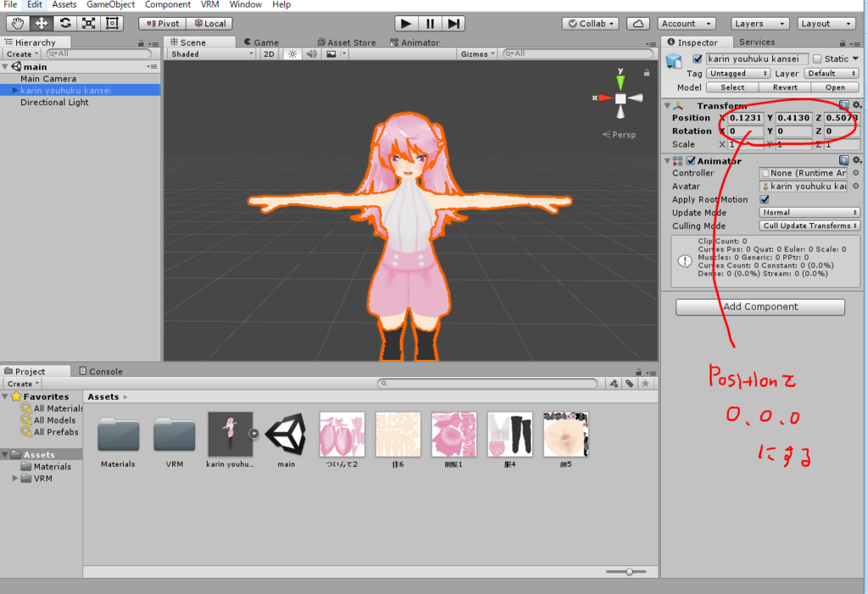Select Main Camera in Hierarchy
Screen dimensions: 868x594
tap(48, 79)
